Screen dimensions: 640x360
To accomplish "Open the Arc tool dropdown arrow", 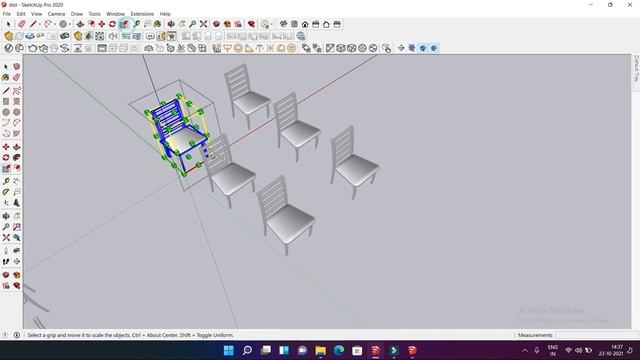I will (x=55, y=24).
